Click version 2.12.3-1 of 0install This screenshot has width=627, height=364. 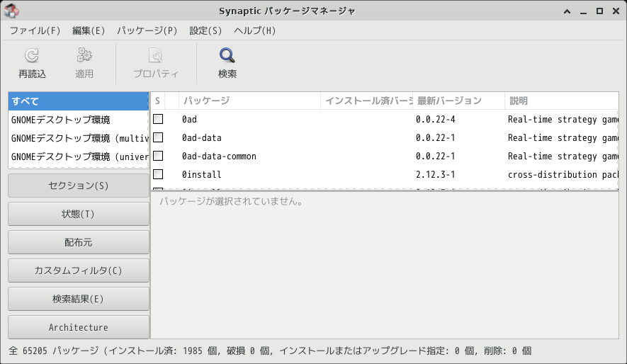[435, 174]
